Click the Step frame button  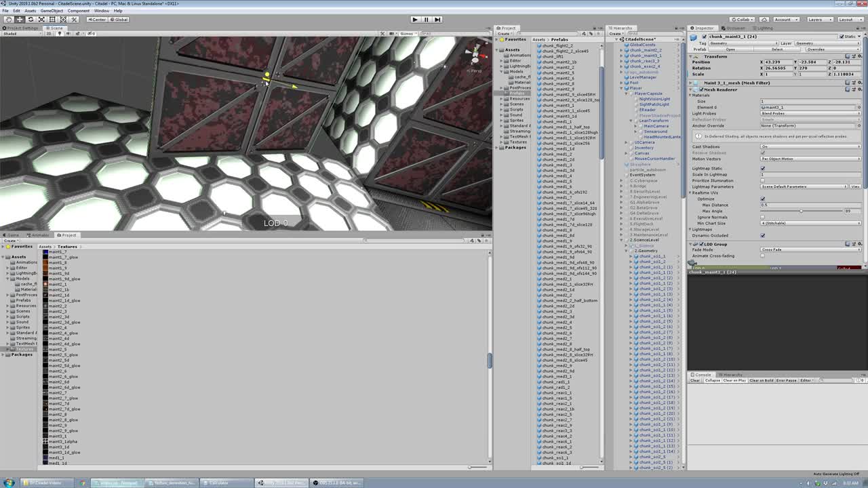[x=437, y=20]
